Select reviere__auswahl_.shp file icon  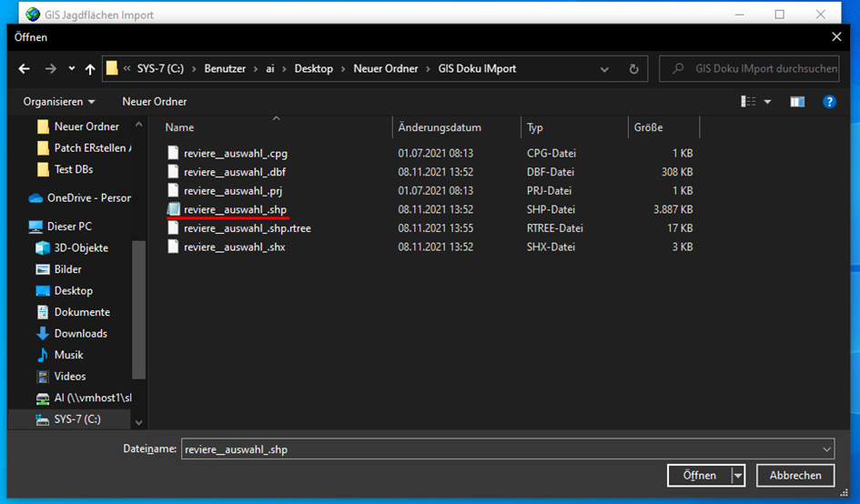(x=174, y=209)
